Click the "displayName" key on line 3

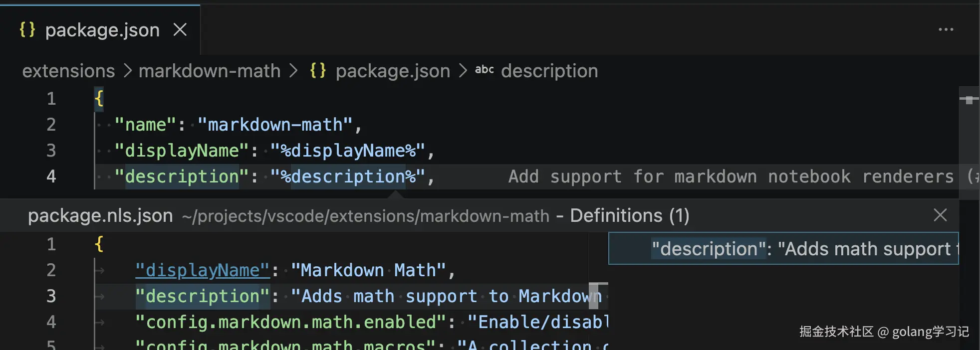click(182, 151)
